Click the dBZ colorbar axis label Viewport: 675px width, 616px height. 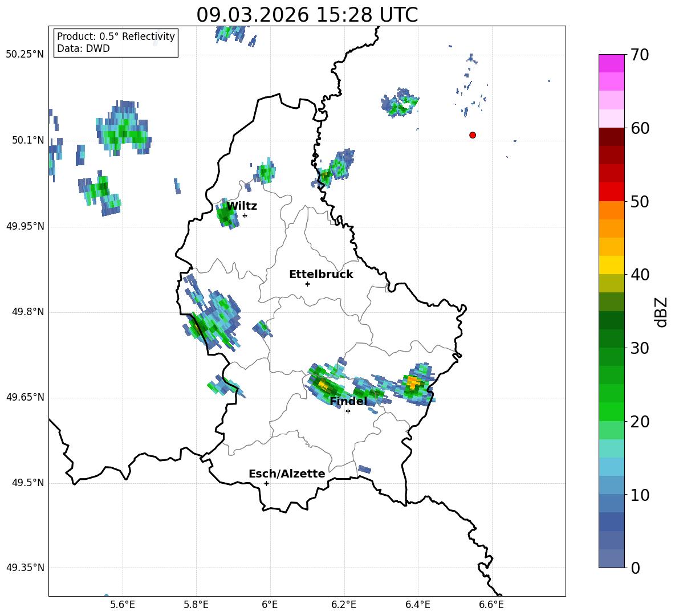[661, 312]
